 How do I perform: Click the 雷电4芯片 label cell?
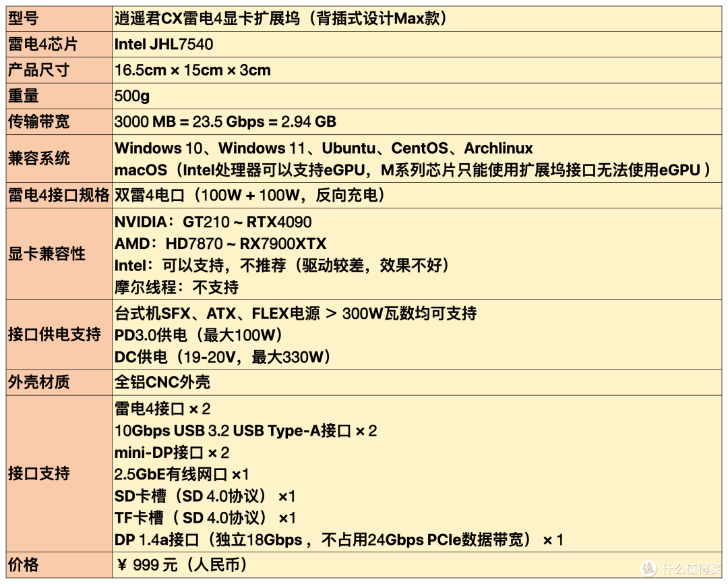coord(59,44)
